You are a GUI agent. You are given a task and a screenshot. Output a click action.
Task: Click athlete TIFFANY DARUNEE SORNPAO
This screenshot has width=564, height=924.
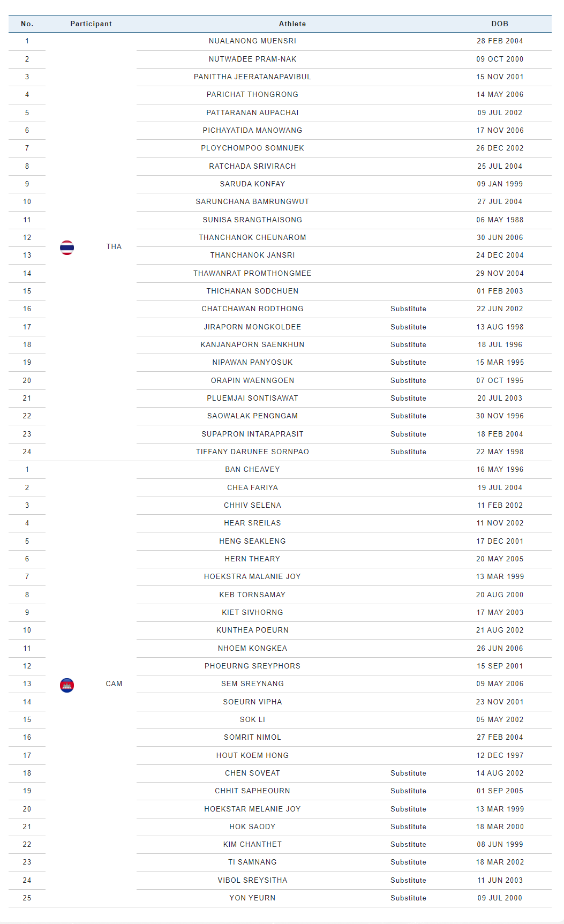tap(252, 452)
